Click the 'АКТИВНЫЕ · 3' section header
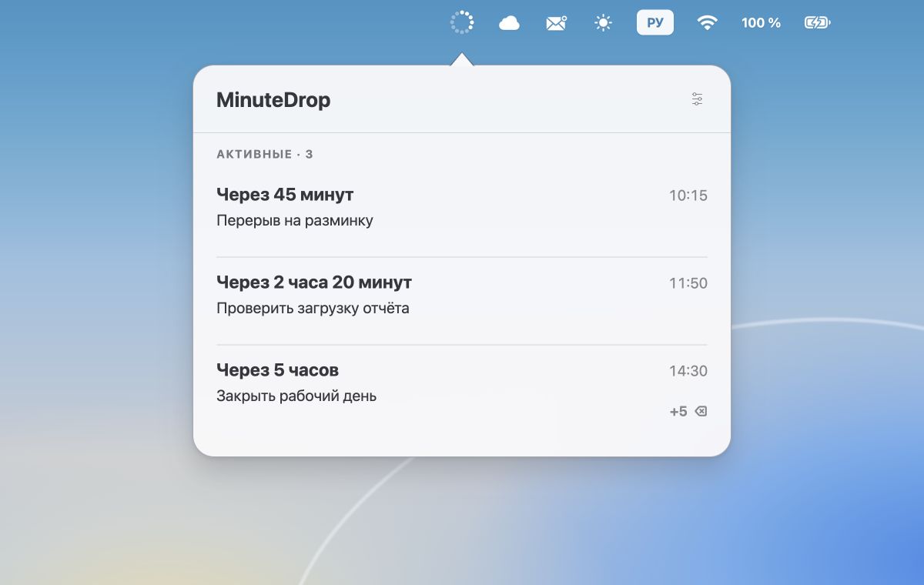Screen dimensions: 924x585 pyautogui.click(x=265, y=155)
